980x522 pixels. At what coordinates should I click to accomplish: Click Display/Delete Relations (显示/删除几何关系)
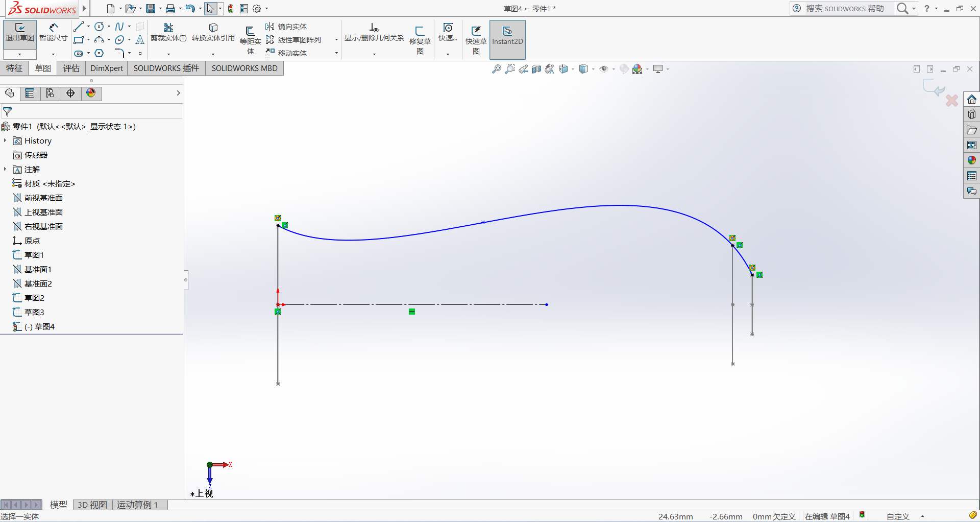tap(374, 32)
